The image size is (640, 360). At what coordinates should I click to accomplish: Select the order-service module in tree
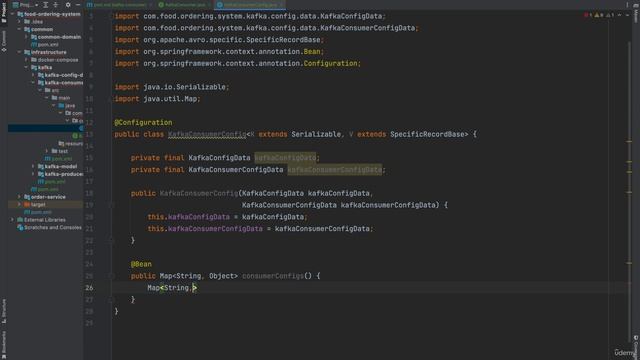[x=44, y=197]
